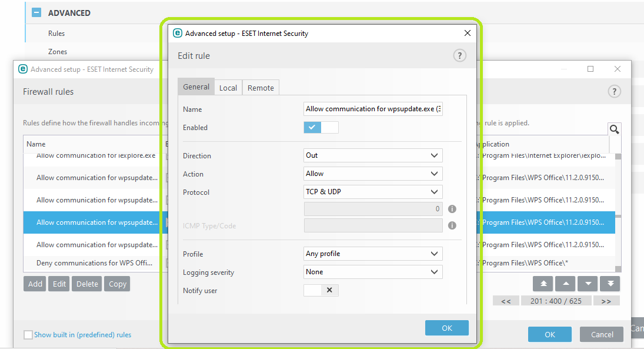Open help in the Firewall rules window
The height and width of the screenshot is (349, 644).
[614, 92]
